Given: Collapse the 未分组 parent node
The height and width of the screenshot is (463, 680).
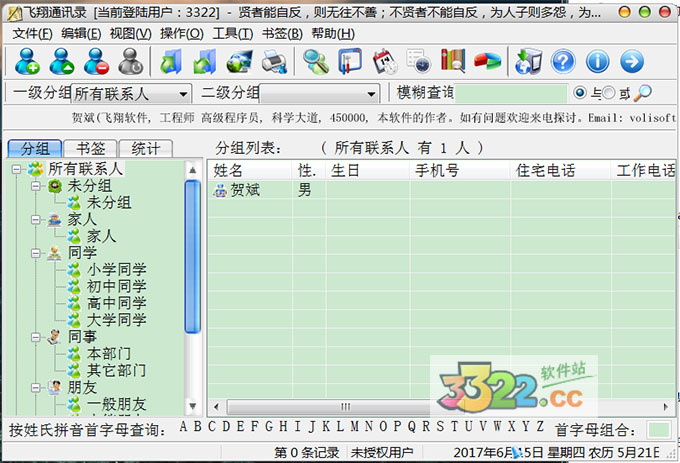Looking at the screenshot, I should pos(36,186).
